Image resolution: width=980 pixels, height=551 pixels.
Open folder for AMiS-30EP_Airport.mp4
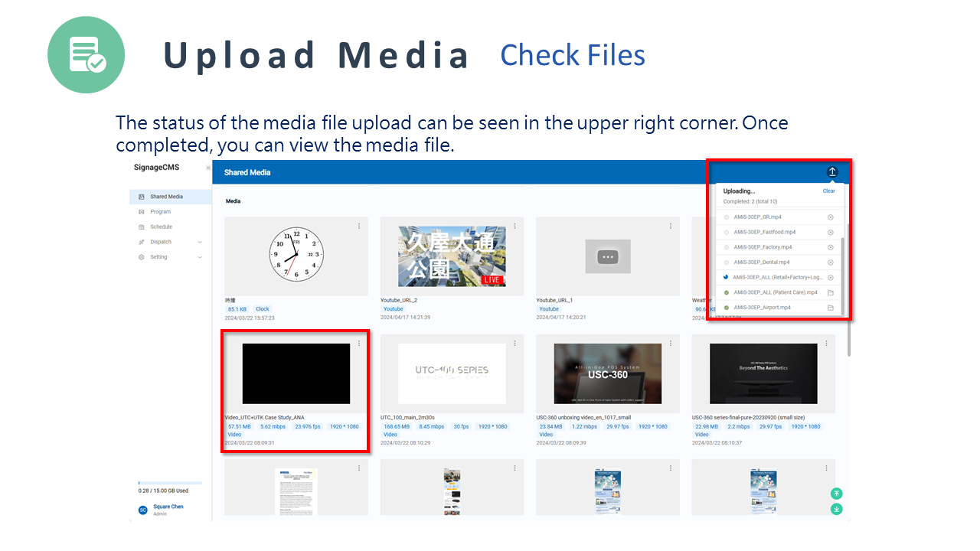831,308
